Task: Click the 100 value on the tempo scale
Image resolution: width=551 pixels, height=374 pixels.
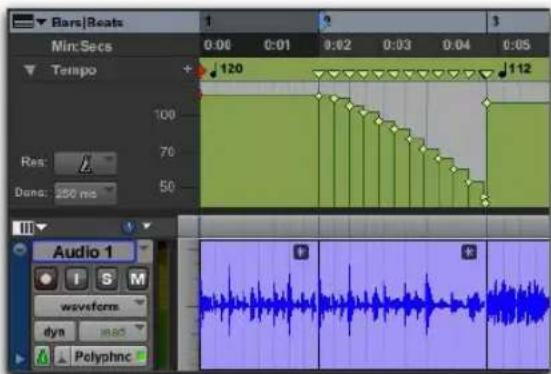Action: click(164, 115)
